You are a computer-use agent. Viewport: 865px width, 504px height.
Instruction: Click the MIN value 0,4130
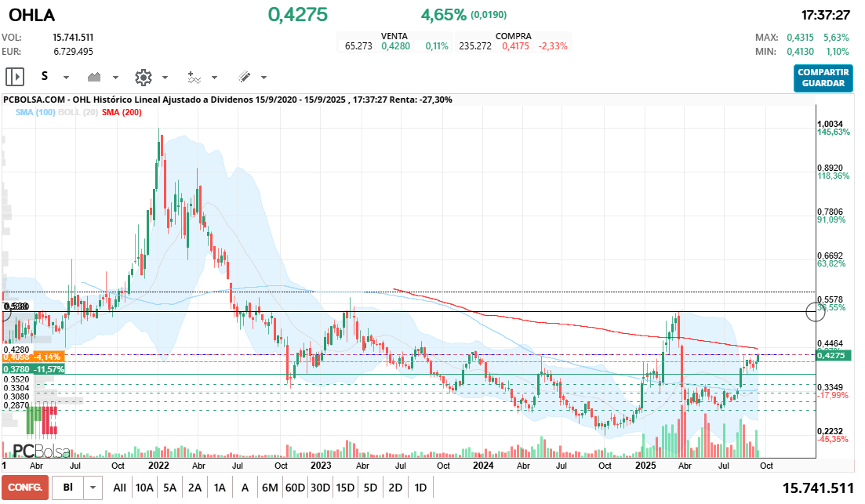click(x=800, y=52)
